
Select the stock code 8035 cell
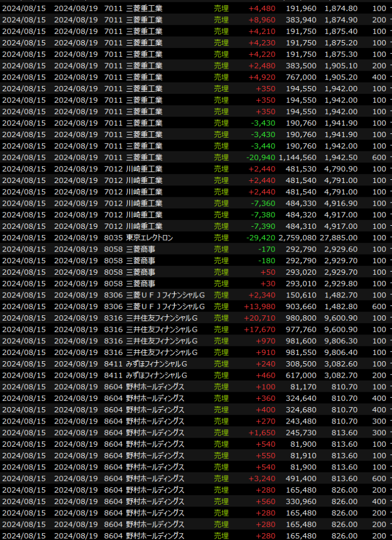[112, 238]
